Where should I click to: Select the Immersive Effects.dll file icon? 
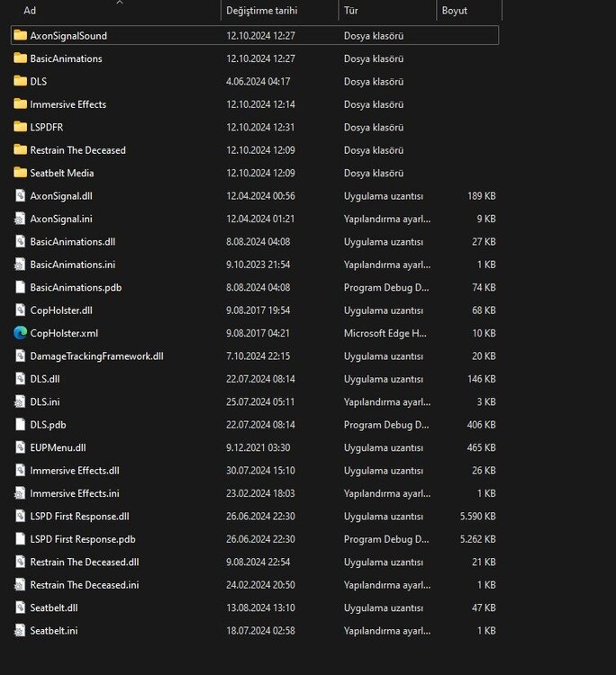click(x=20, y=470)
